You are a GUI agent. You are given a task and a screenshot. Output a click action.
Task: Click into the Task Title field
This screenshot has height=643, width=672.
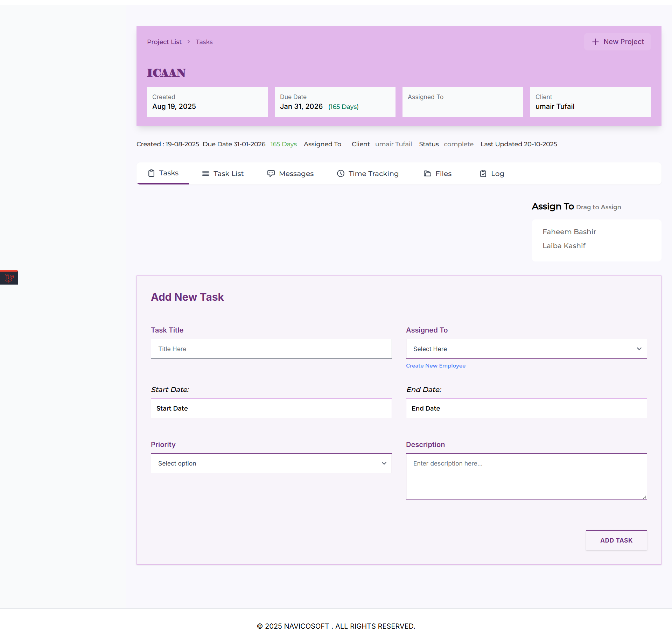pyautogui.click(x=271, y=349)
